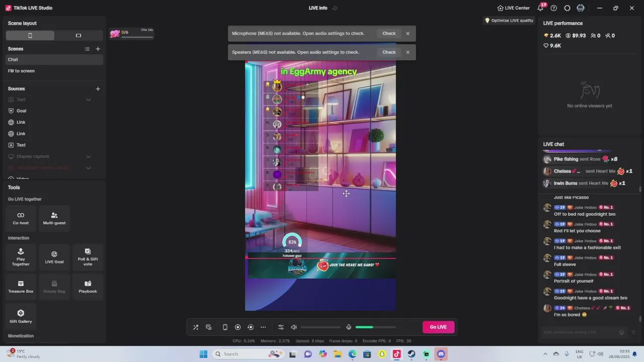
Task: Select the follower goal 83% widget in preview
Action: (x=292, y=245)
